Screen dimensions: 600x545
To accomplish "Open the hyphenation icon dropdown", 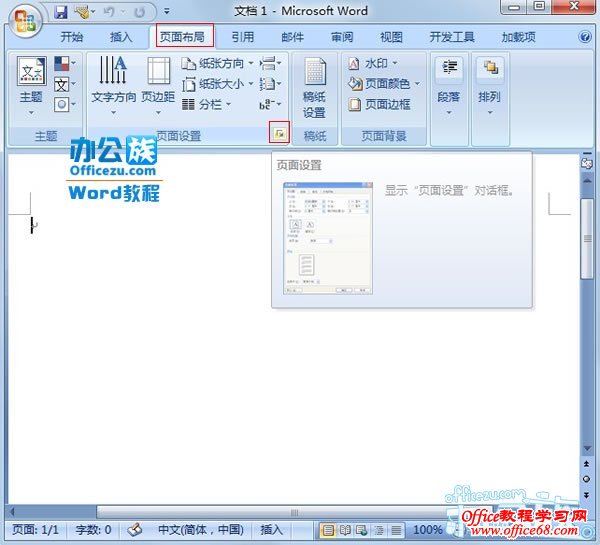I will 271,104.
